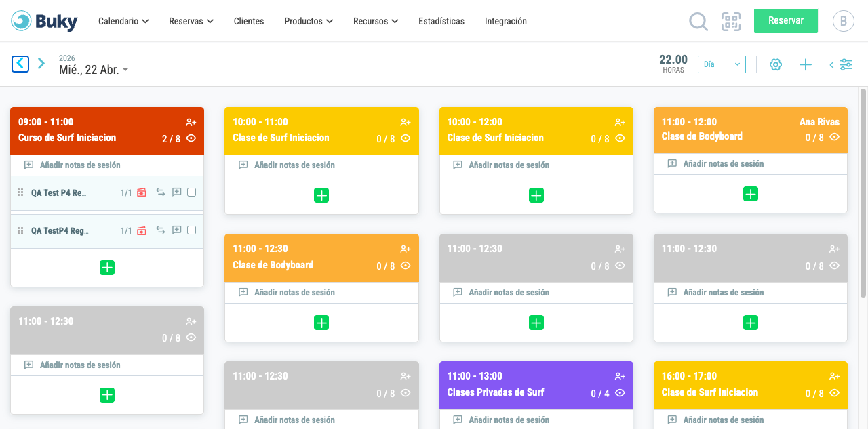Image resolution: width=868 pixels, height=429 pixels.
Task: Click payment icon on QA Test P4 Re... row
Action: (142, 192)
